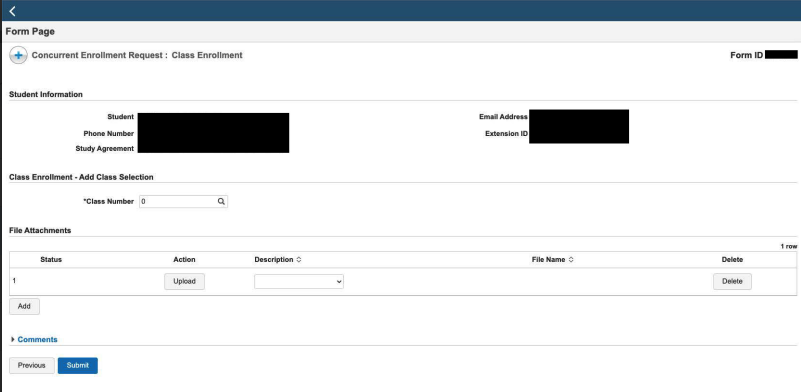Click the Form ID label
Image resolution: width=801 pixels, height=392 pixels.
[x=747, y=55]
